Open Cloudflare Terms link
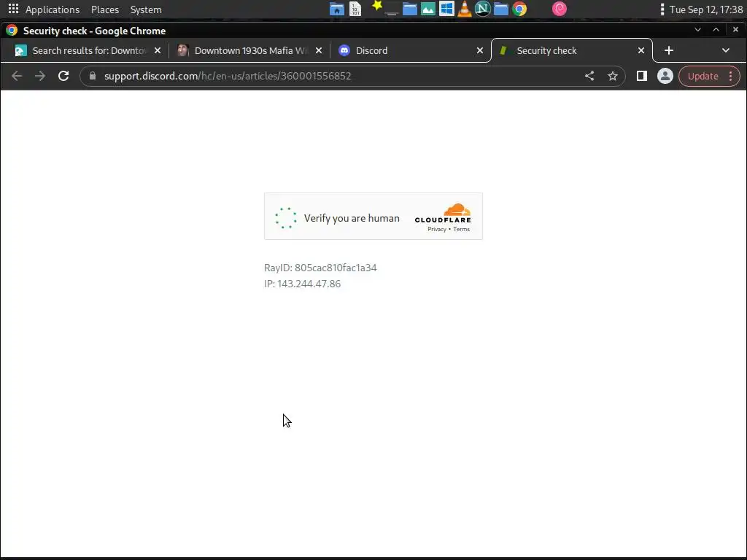The height and width of the screenshot is (560, 747). pyautogui.click(x=461, y=230)
